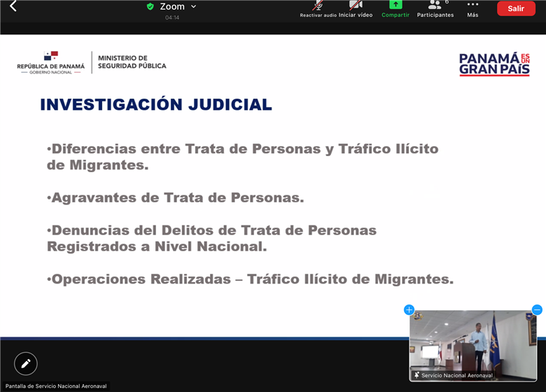Open the green security shield info

(150, 6)
